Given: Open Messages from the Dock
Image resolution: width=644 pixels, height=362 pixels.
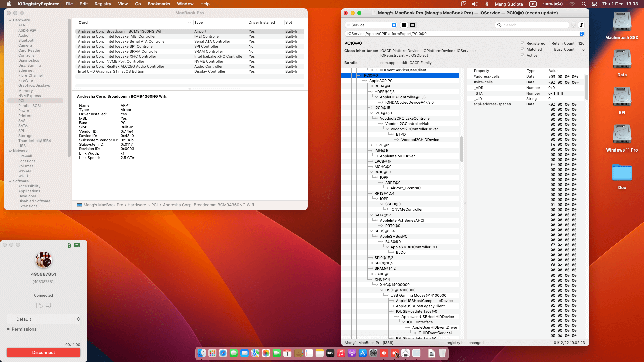Looking at the screenshot, I should (x=234, y=353).
